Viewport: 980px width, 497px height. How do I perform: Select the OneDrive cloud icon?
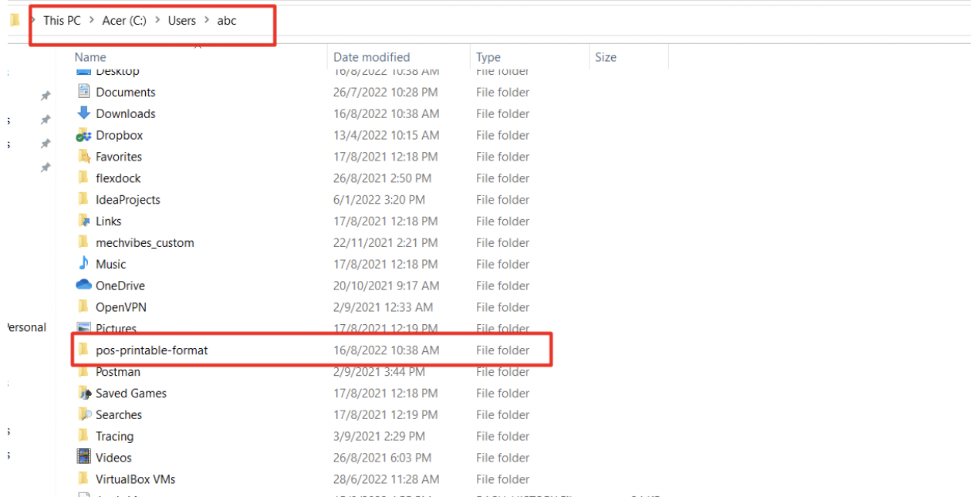[84, 286]
